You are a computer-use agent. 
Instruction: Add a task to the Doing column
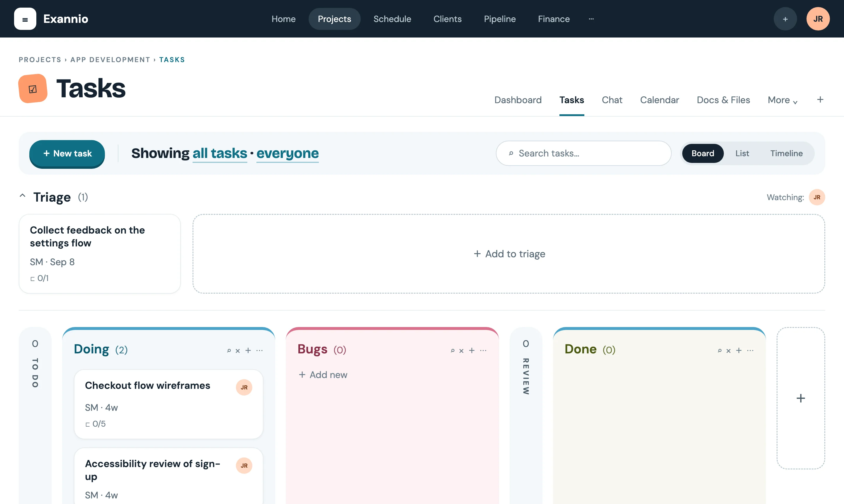click(248, 350)
